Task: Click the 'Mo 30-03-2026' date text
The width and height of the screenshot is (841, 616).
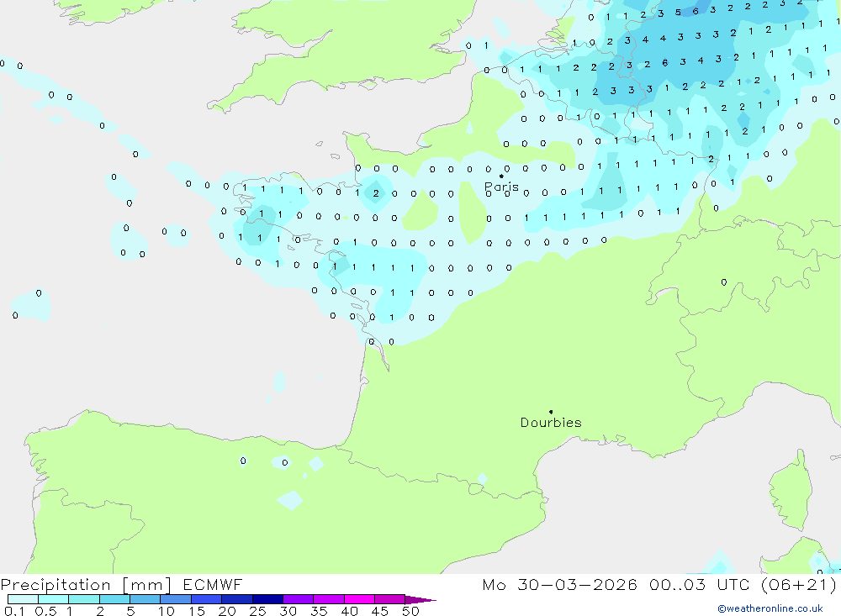Action: 559,585
